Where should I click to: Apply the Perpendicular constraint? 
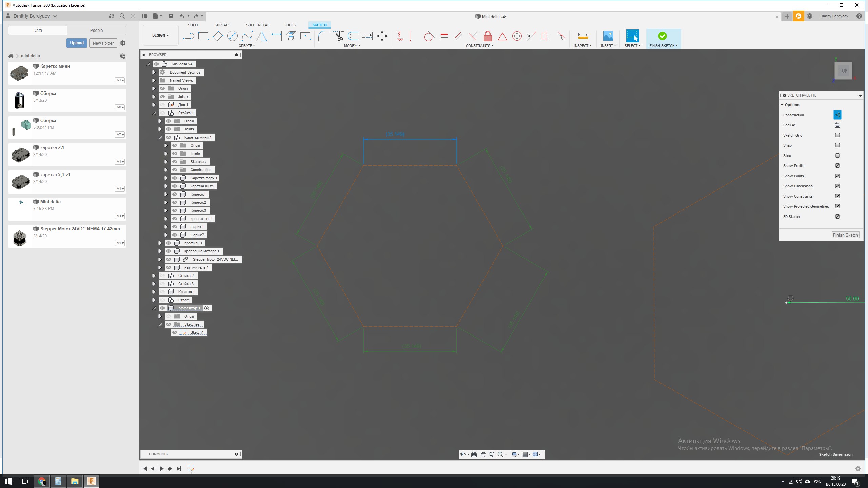[473, 36]
